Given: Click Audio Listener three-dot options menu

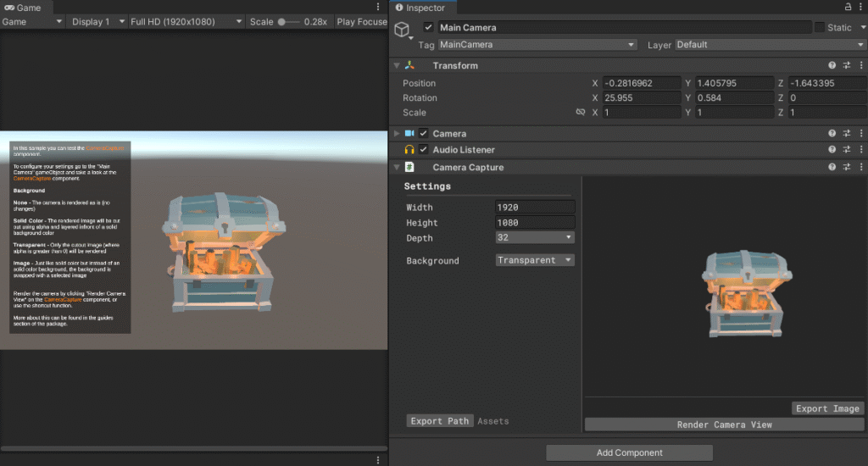Looking at the screenshot, I should tap(860, 150).
